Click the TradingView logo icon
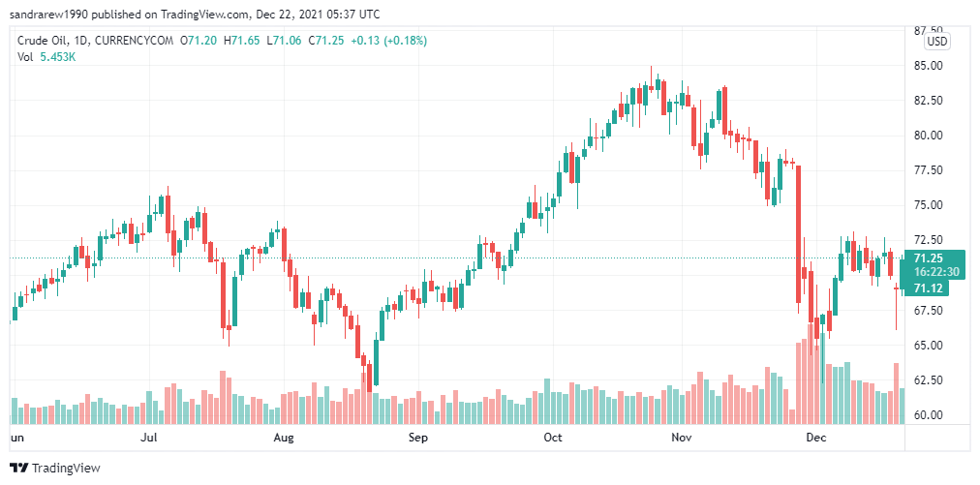Viewport: 980px width, 485px height. click(x=18, y=468)
